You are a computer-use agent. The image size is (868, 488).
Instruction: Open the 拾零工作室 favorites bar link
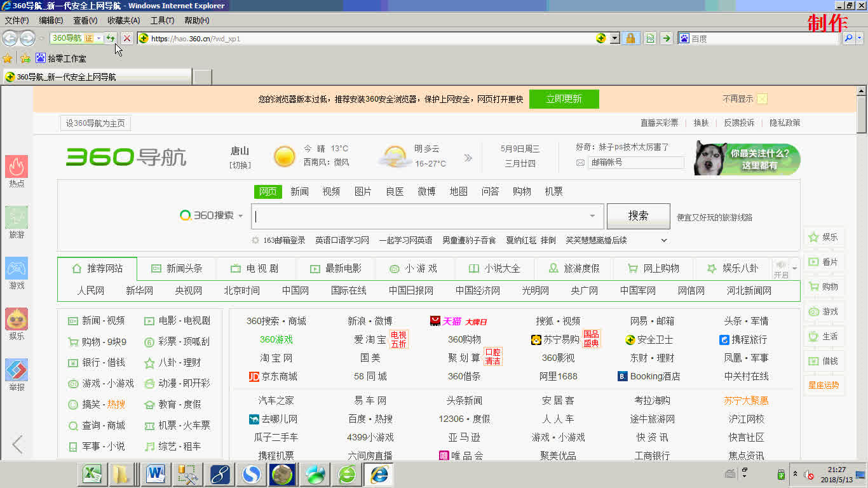coord(61,58)
